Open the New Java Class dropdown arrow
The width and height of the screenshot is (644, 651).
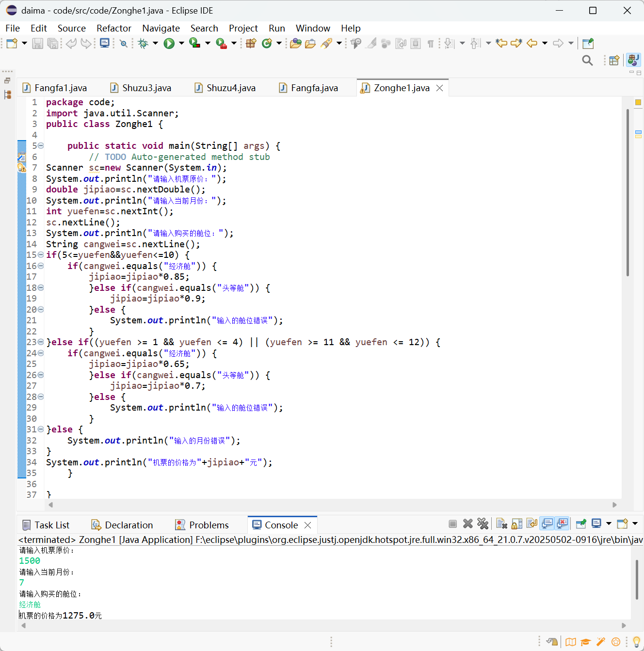[x=279, y=44]
